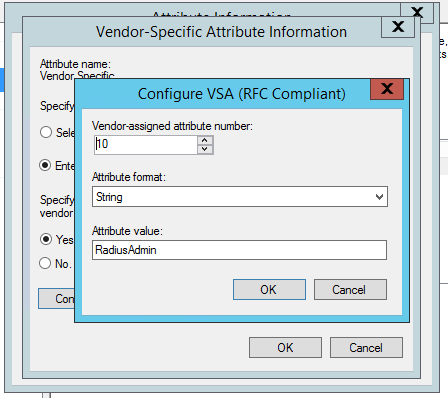
Task: Close the Vendor-Specific Attribute Information dialog
Action: click(398, 27)
